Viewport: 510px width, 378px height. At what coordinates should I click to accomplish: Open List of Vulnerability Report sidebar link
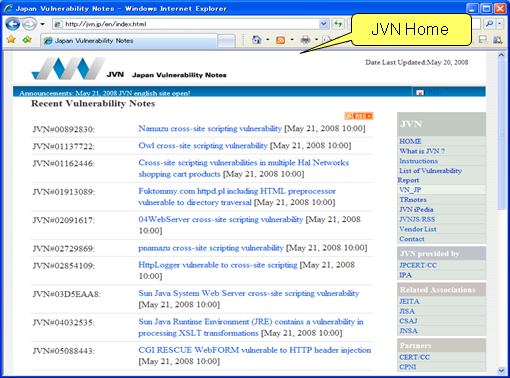pos(430,175)
